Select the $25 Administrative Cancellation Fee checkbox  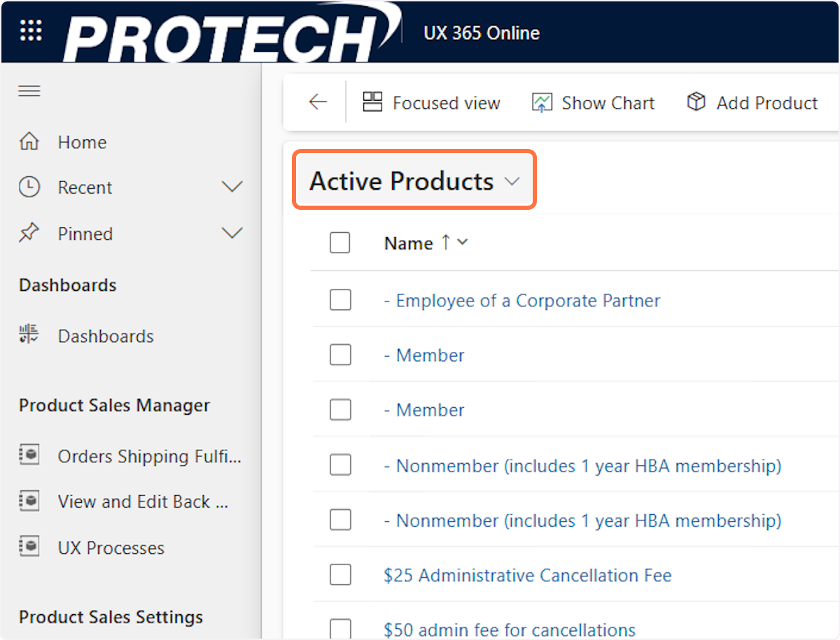click(x=340, y=575)
